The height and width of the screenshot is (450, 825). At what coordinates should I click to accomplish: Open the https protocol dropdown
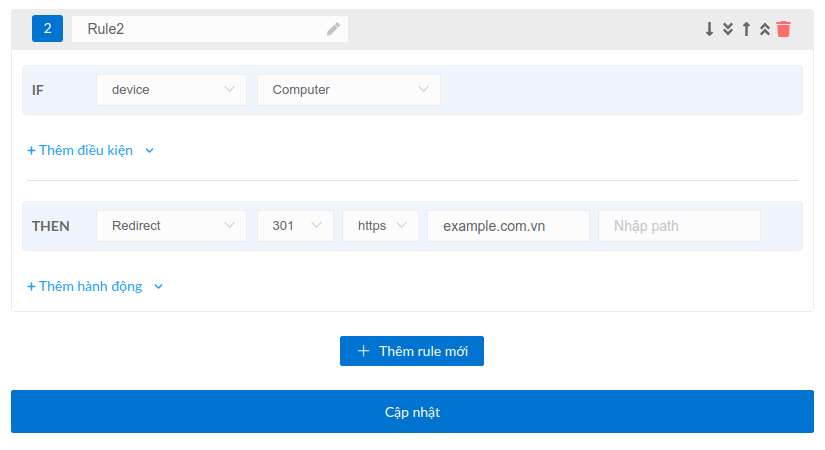[x=380, y=226]
